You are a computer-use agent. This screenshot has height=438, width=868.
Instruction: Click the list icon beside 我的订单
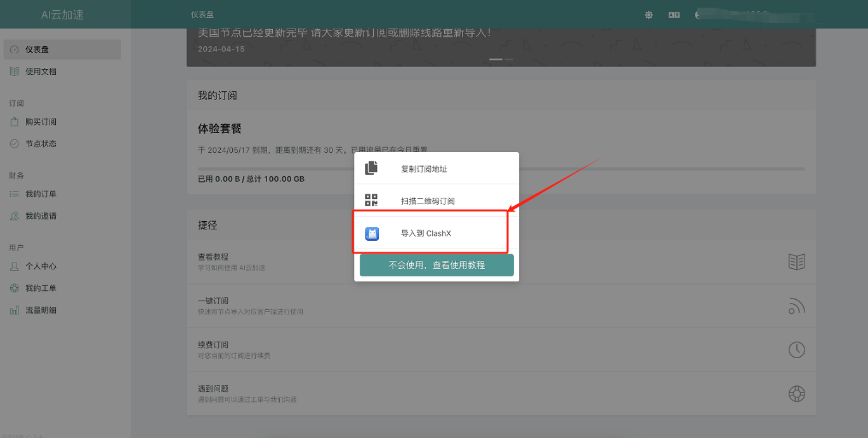pyautogui.click(x=15, y=194)
